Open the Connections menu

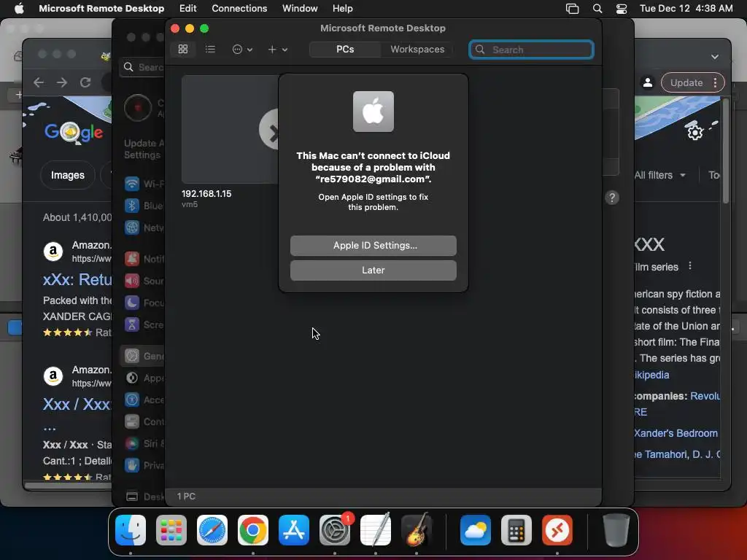(239, 8)
